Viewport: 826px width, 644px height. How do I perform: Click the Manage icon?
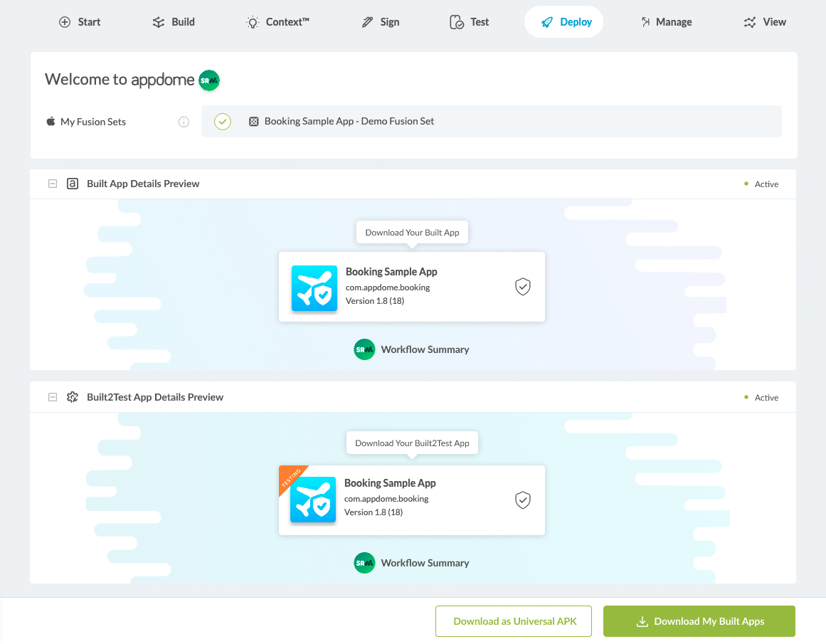(645, 22)
